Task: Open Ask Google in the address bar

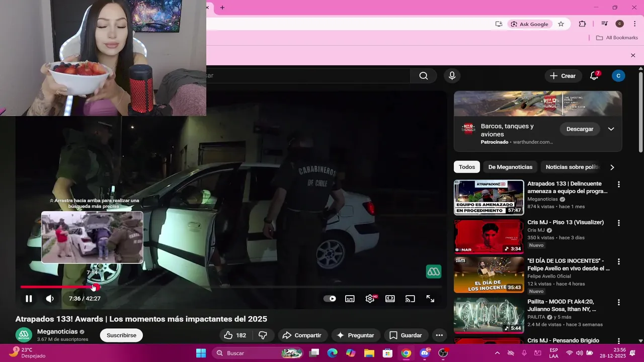Action: click(x=529, y=24)
